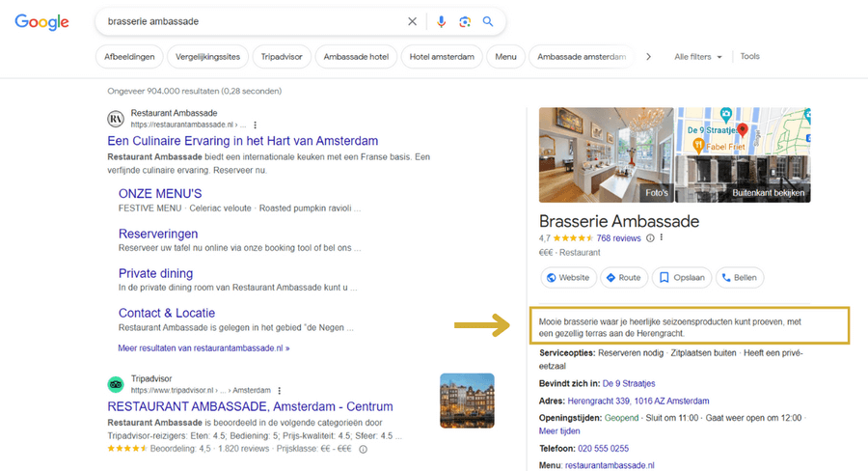Screen dimensions: 868x471
Task: Click the info icon next to 768 reviews
Action: click(x=650, y=238)
